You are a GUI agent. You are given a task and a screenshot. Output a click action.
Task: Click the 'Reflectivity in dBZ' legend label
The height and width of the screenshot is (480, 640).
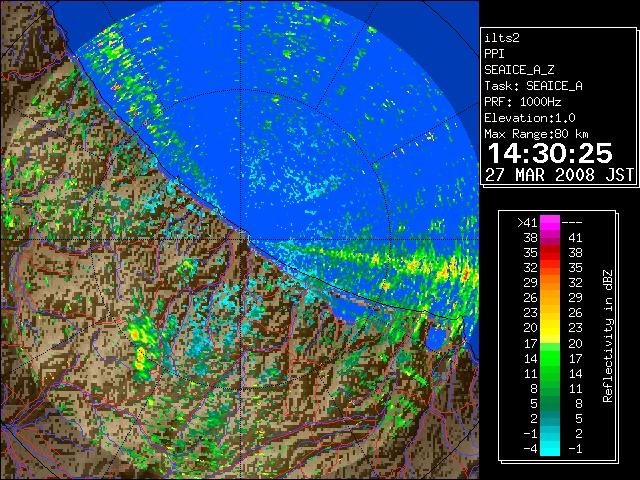click(608, 336)
